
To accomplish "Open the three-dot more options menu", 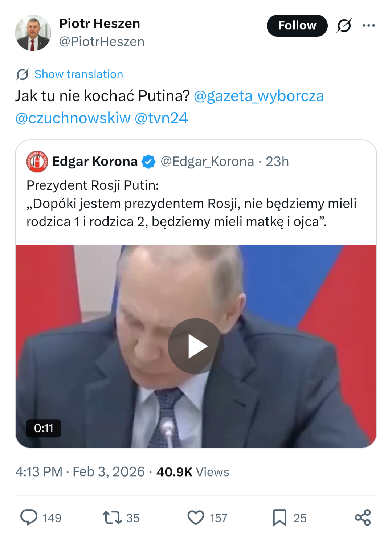I will (368, 25).
